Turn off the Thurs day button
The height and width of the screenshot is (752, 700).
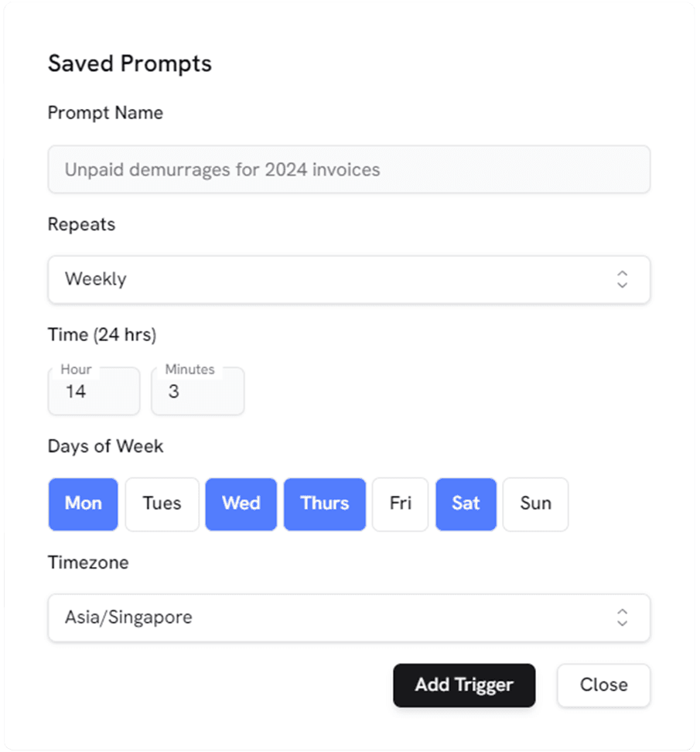pyautogui.click(x=325, y=504)
